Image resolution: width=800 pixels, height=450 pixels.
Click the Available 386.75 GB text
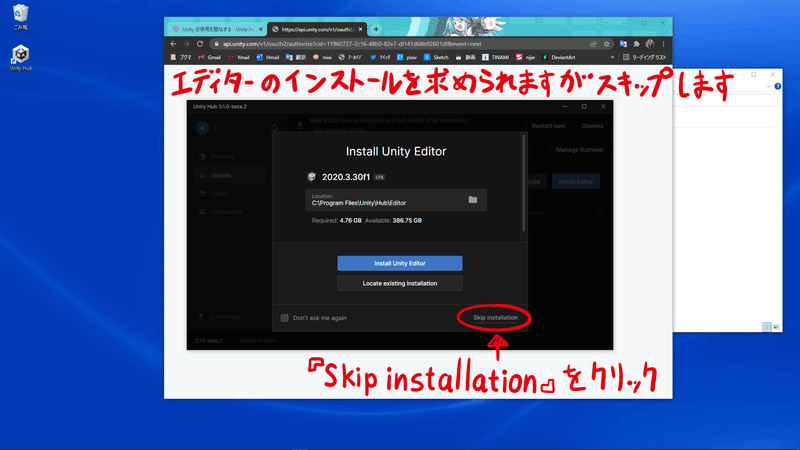(393, 220)
